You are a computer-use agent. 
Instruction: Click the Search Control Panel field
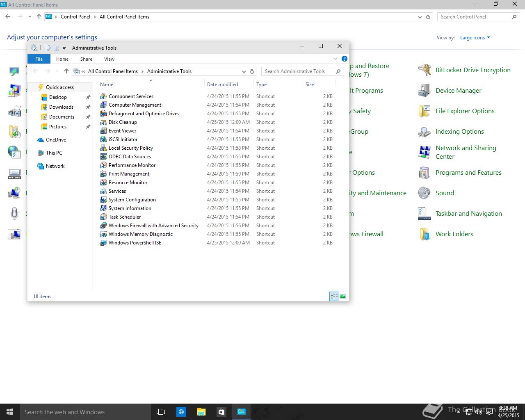point(479,17)
